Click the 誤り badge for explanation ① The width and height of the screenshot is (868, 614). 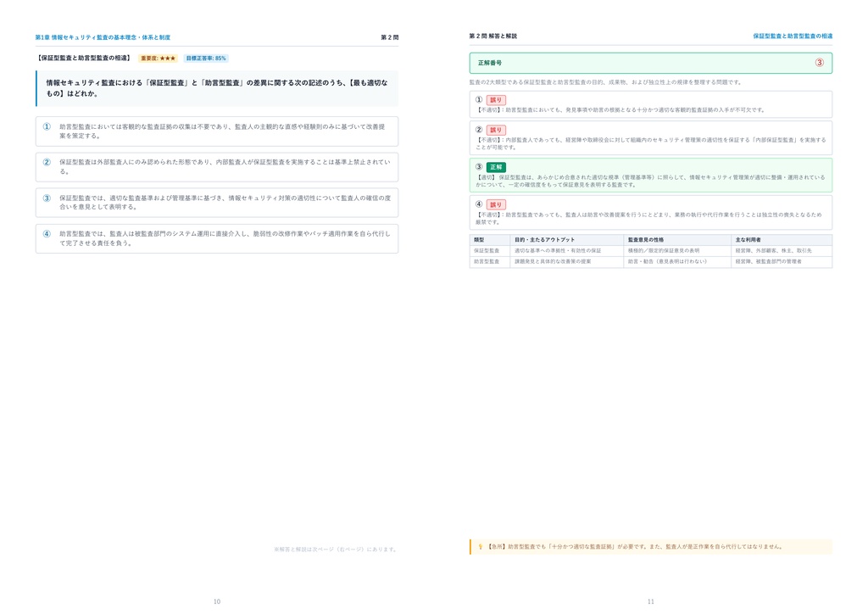pyautogui.click(x=495, y=100)
